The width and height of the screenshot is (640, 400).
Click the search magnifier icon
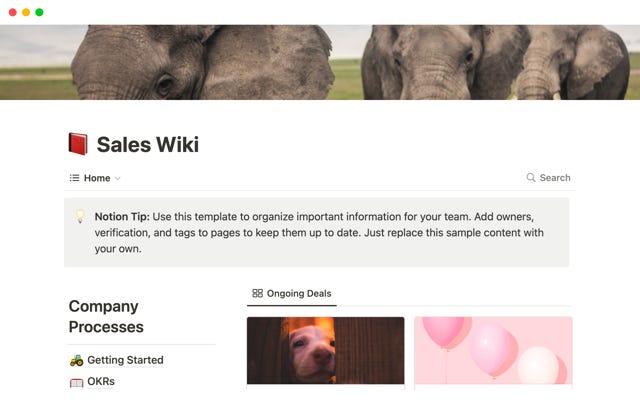tap(531, 178)
